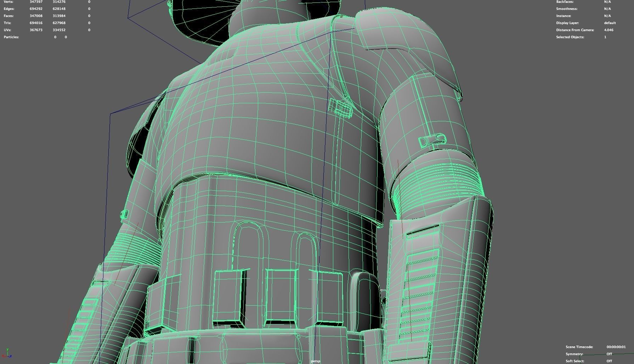This screenshot has width=634, height=364.
Task: Click the 'Off' value beside Symmetry
Action: tap(609, 354)
